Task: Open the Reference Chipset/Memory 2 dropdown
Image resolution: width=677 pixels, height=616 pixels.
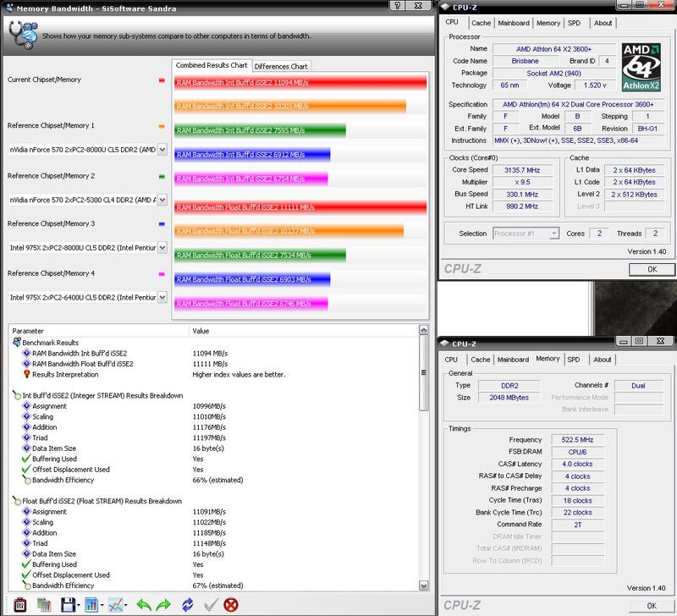Action: pos(162,200)
